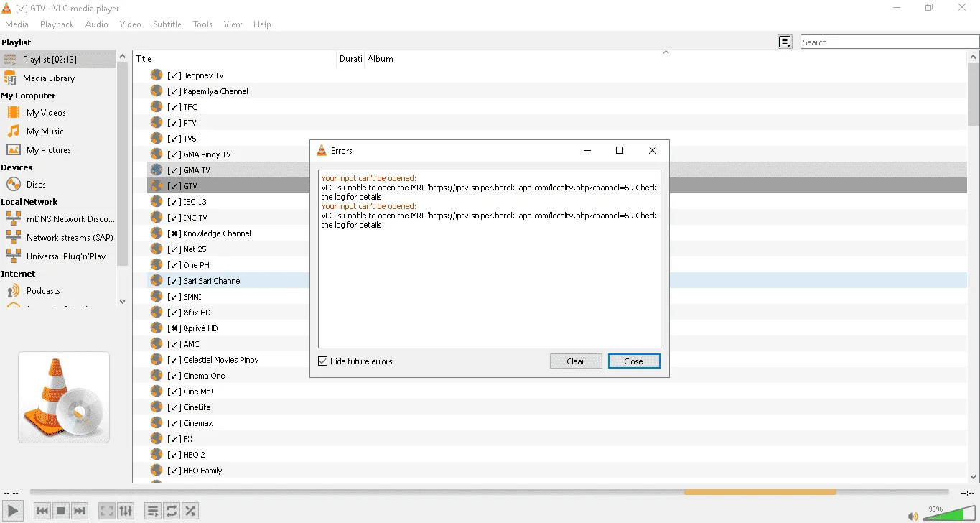Clear the error messages
The height and width of the screenshot is (523, 980).
click(x=576, y=361)
